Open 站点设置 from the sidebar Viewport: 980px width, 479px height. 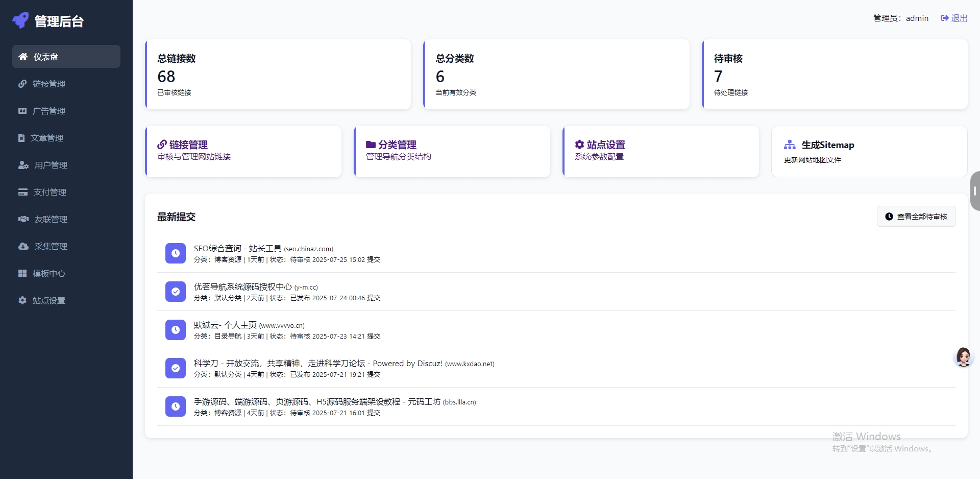[49, 300]
